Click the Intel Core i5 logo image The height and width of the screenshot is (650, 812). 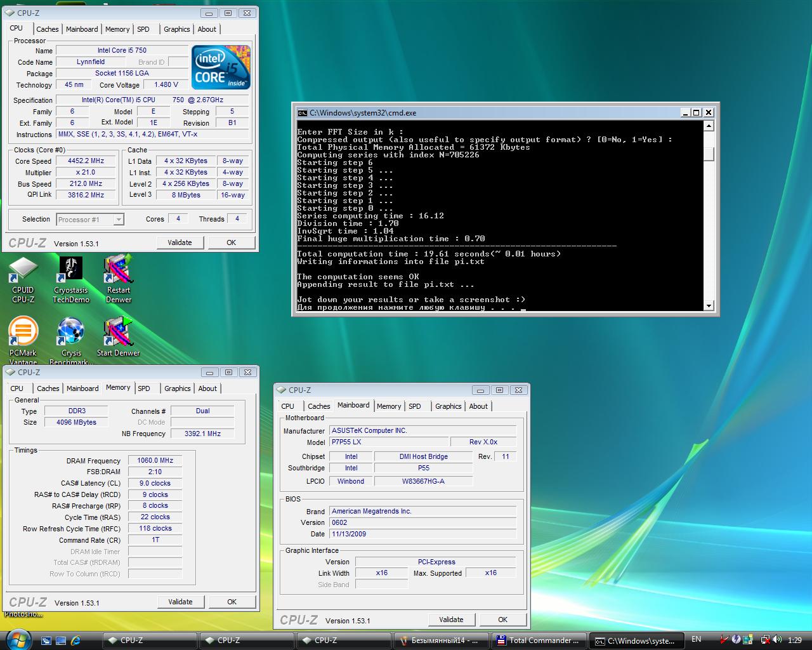(221, 67)
